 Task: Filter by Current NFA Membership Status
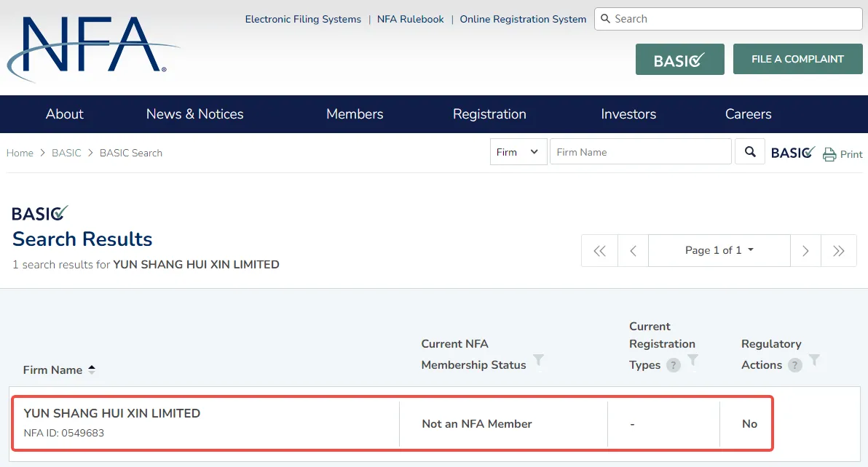(538, 361)
